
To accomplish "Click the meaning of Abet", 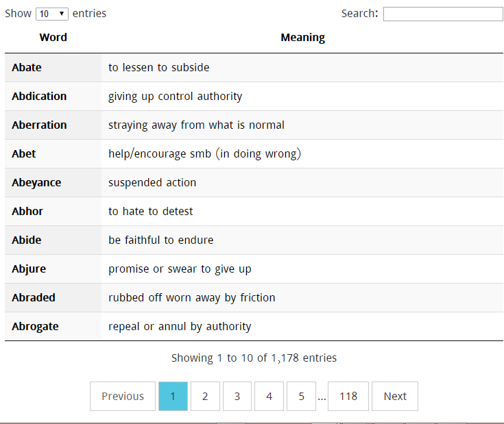I will 204,153.
